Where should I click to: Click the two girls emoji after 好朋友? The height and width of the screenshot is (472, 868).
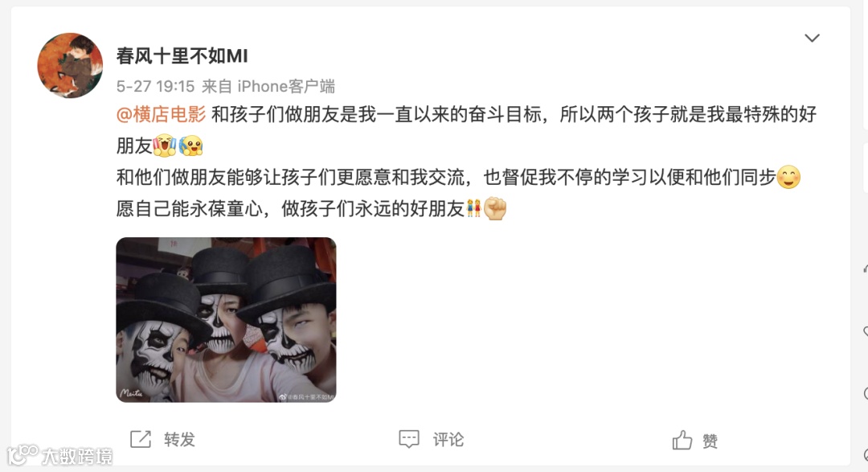click(x=474, y=209)
